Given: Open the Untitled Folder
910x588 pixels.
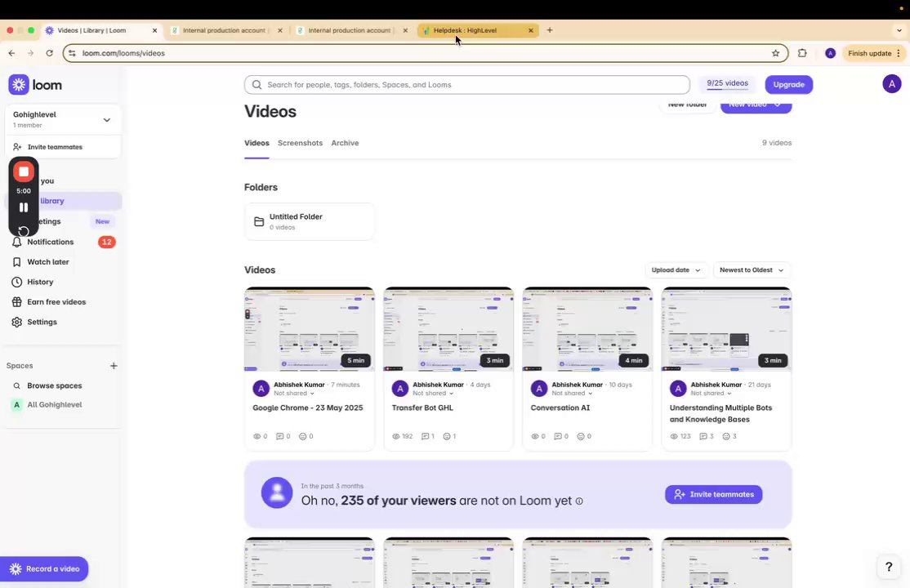Looking at the screenshot, I should [310, 221].
